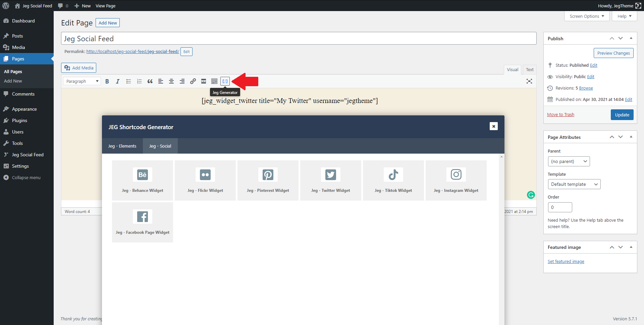Image resolution: width=644 pixels, height=325 pixels.
Task: Collapse the Publish panel with triangle toggle
Action: point(631,38)
